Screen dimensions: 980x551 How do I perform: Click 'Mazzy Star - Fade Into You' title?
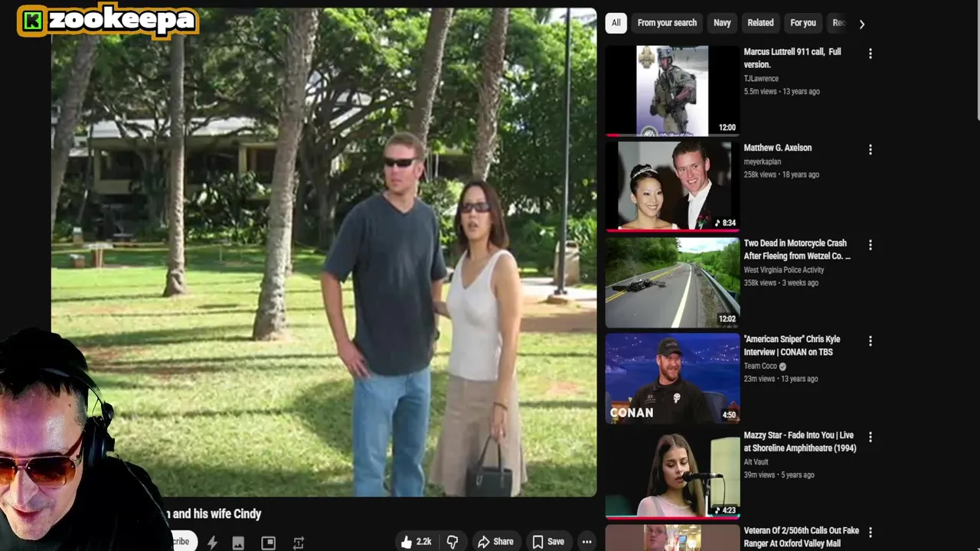pos(800,442)
